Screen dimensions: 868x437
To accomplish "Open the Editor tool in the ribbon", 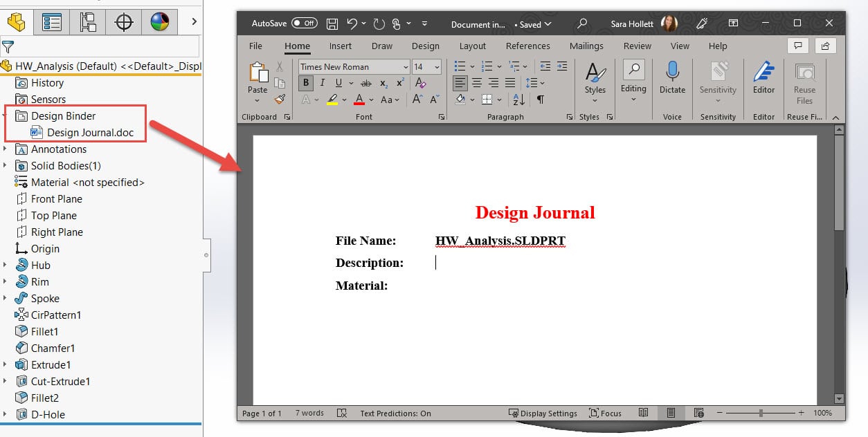I will coord(763,76).
